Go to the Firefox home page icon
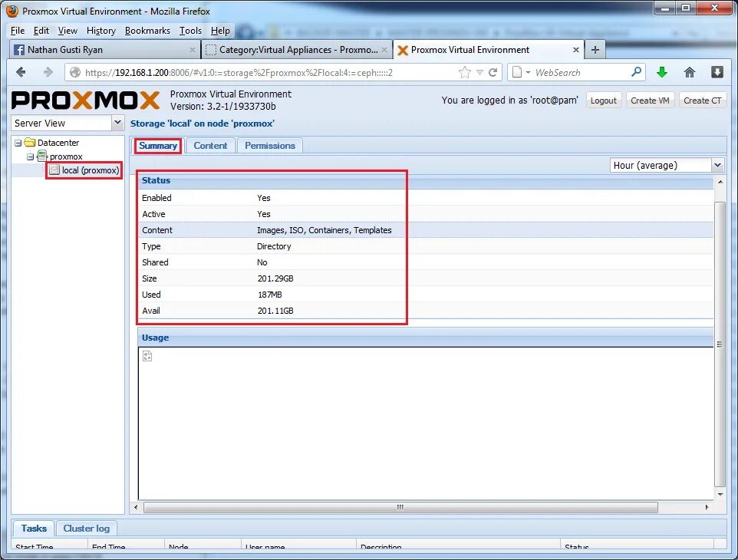The height and width of the screenshot is (560, 738). 689,72
